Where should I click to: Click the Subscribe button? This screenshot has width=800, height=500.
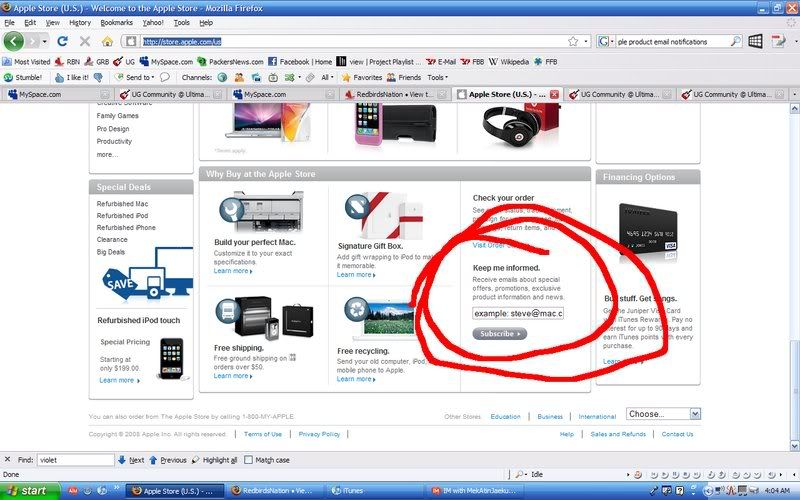[499, 334]
